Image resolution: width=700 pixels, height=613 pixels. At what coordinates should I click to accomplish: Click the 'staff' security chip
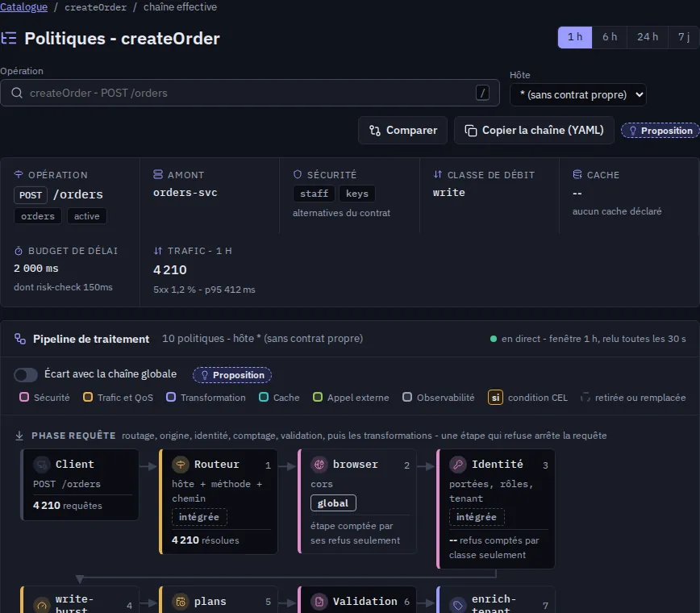click(x=315, y=194)
